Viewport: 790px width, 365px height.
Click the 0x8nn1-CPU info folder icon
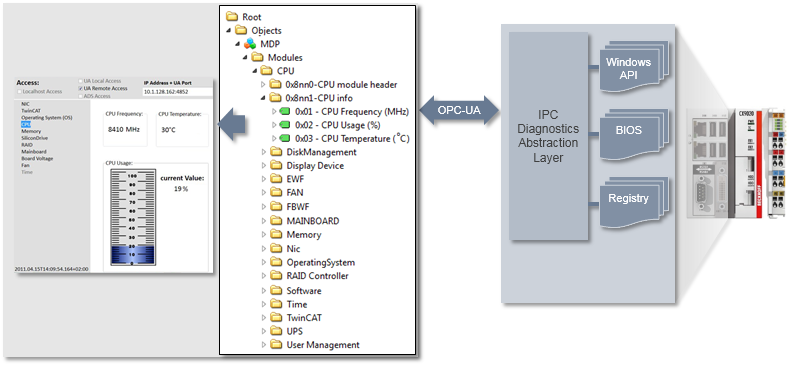tap(275, 98)
